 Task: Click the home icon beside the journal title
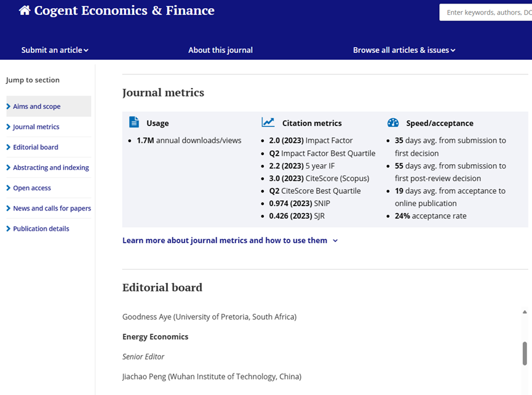pyautogui.click(x=25, y=10)
